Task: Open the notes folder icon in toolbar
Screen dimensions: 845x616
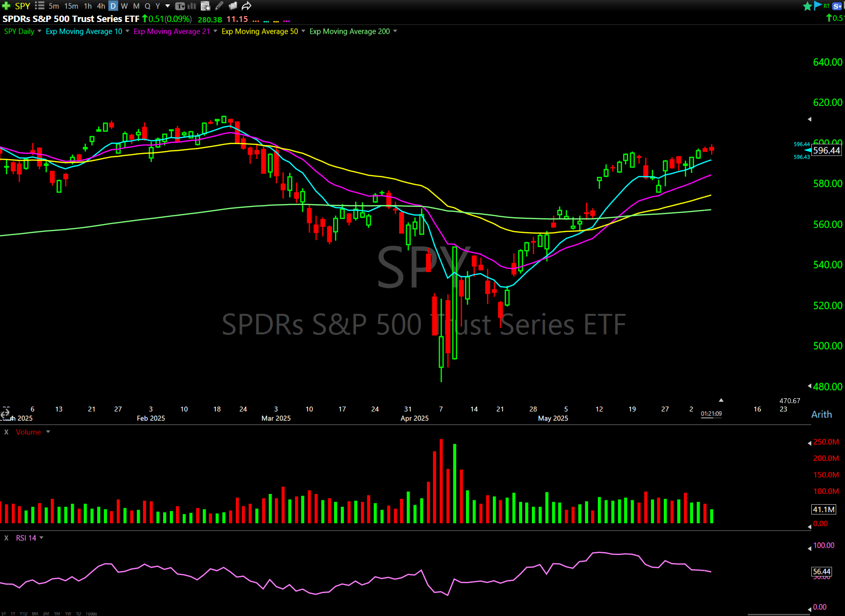Action: 233,6
